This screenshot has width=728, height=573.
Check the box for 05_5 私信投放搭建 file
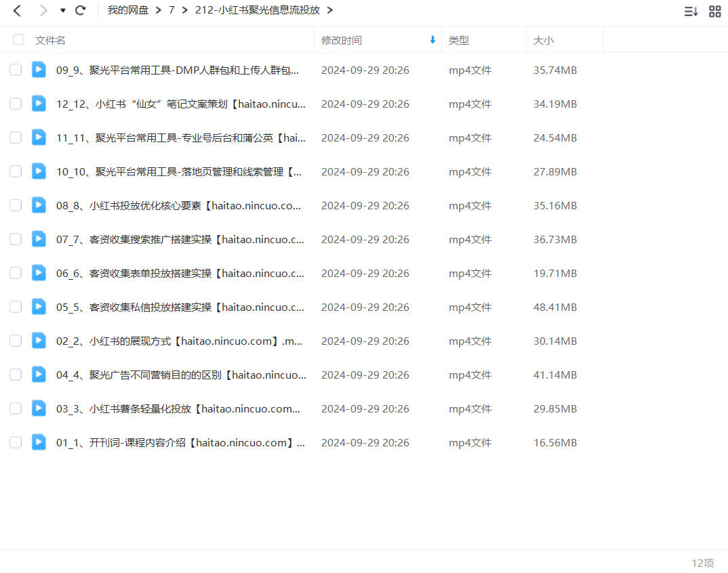(x=16, y=307)
